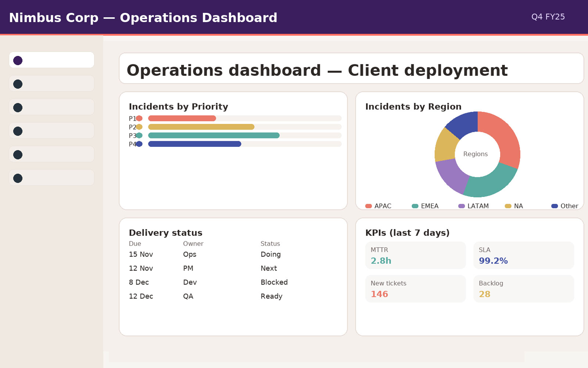Click the third sidebar navigation icon
The height and width of the screenshot is (368, 588).
(17, 107)
